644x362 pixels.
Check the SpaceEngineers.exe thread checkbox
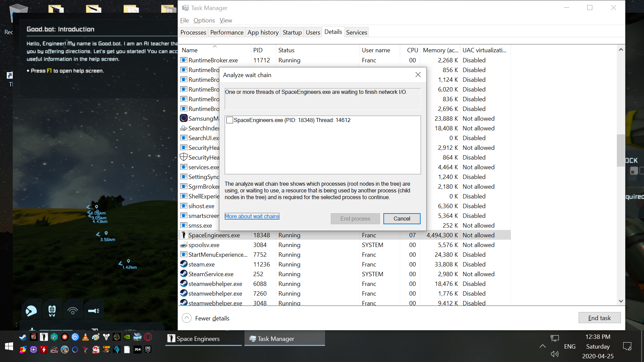[230, 120]
